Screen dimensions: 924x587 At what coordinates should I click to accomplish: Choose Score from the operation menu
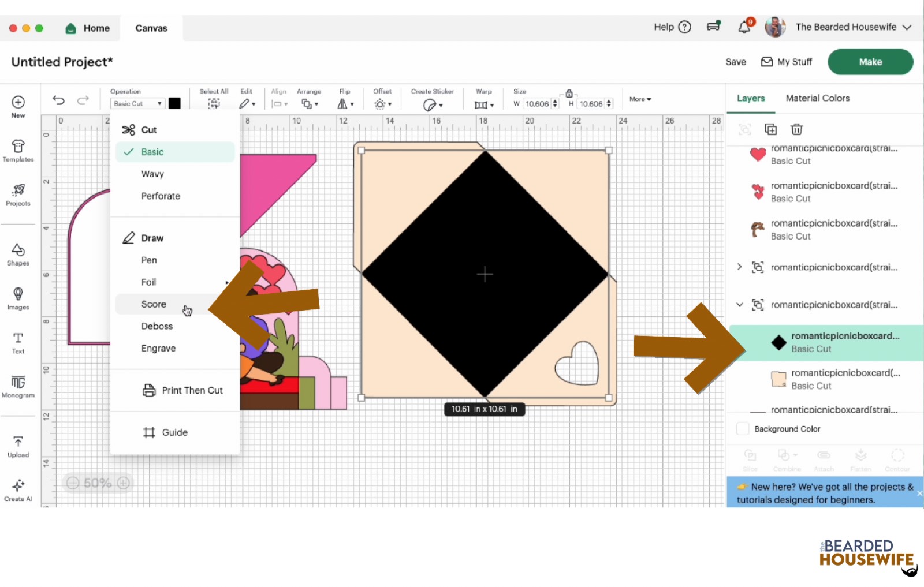(154, 304)
